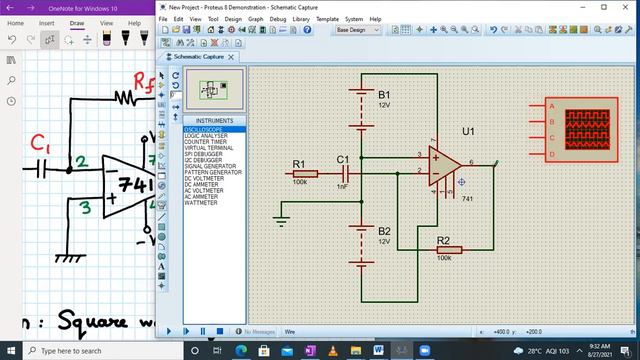Run the simulation with the Play button
The height and width of the screenshot is (360, 640).
tap(169, 331)
